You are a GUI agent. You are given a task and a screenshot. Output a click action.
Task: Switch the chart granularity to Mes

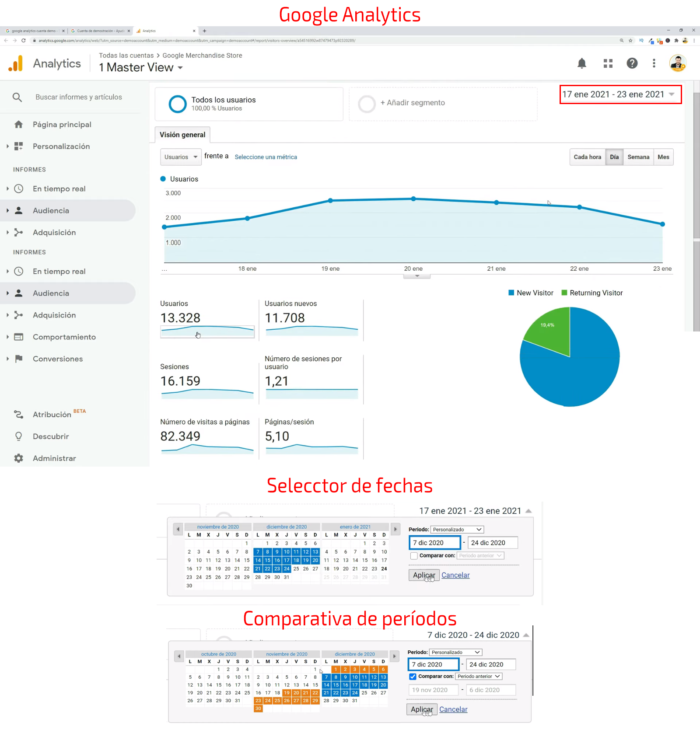pyautogui.click(x=663, y=157)
